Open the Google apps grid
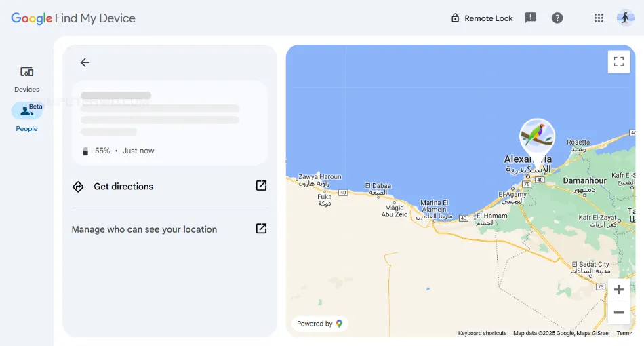 point(599,18)
